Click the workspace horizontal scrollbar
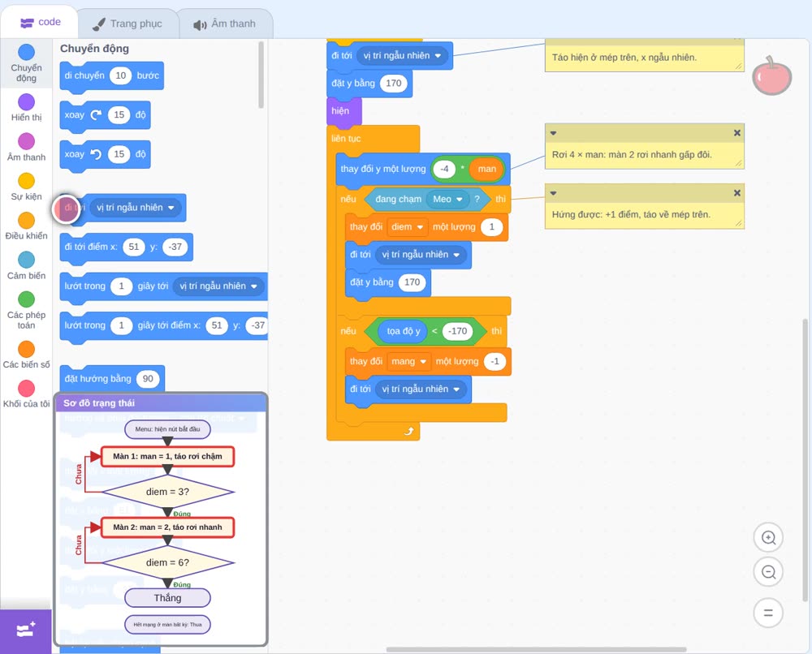812x654 pixels. (x=537, y=649)
